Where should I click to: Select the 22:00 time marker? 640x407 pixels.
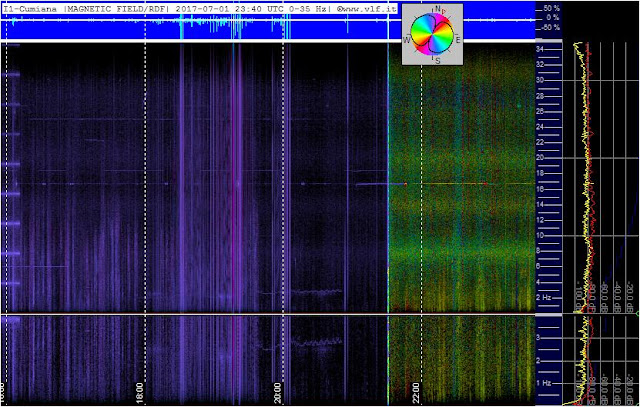coord(416,393)
